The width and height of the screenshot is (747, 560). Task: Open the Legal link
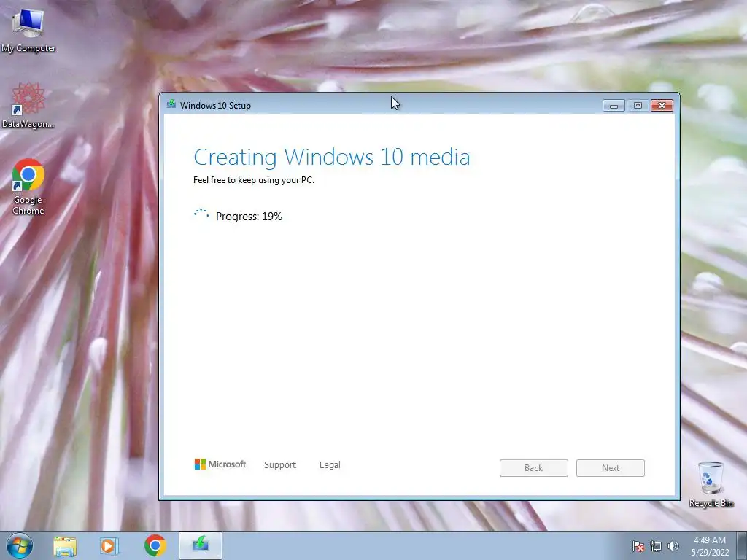pyautogui.click(x=330, y=464)
